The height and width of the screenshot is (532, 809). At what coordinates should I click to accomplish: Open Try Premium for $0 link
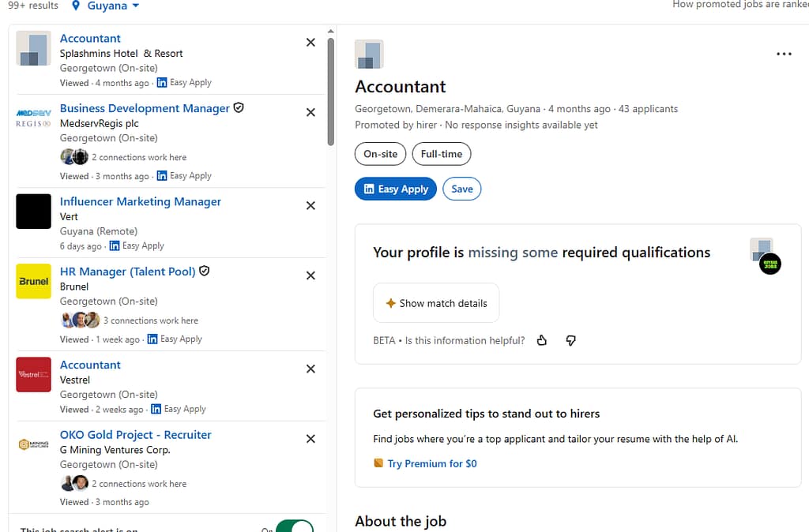431,463
